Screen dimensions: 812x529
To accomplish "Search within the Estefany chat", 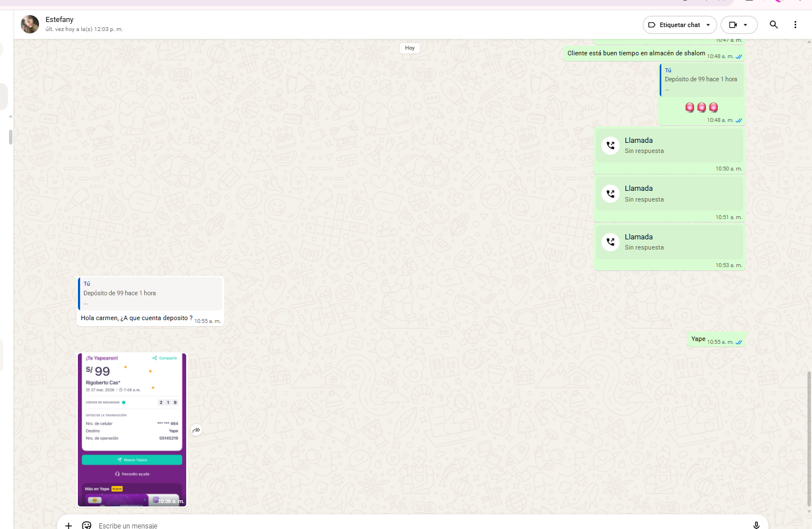I will tap(774, 25).
